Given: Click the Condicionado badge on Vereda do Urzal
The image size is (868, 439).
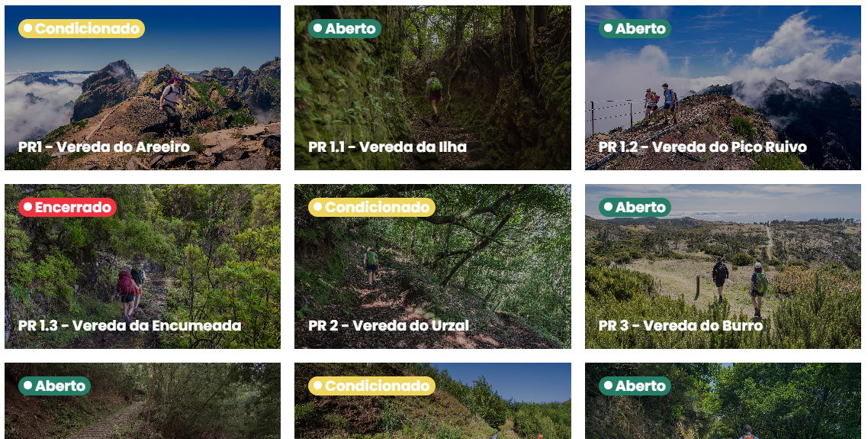Looking at the screenshot, I should point(371,208).
